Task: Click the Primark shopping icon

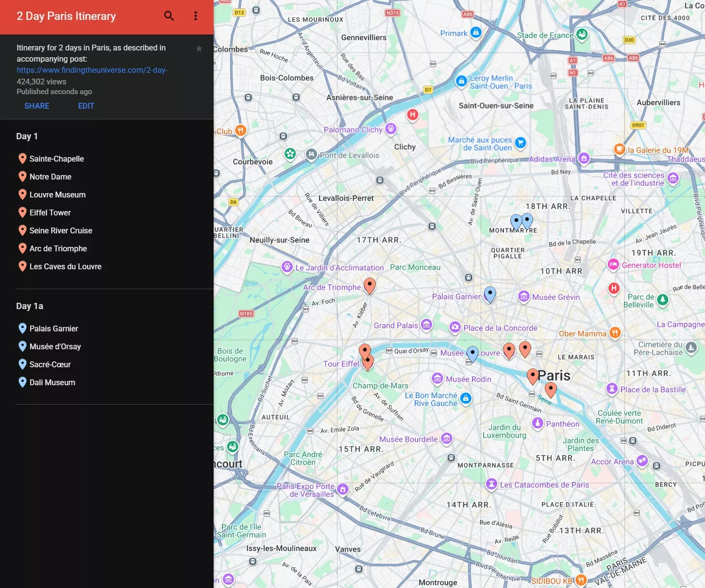Action: 476,33
